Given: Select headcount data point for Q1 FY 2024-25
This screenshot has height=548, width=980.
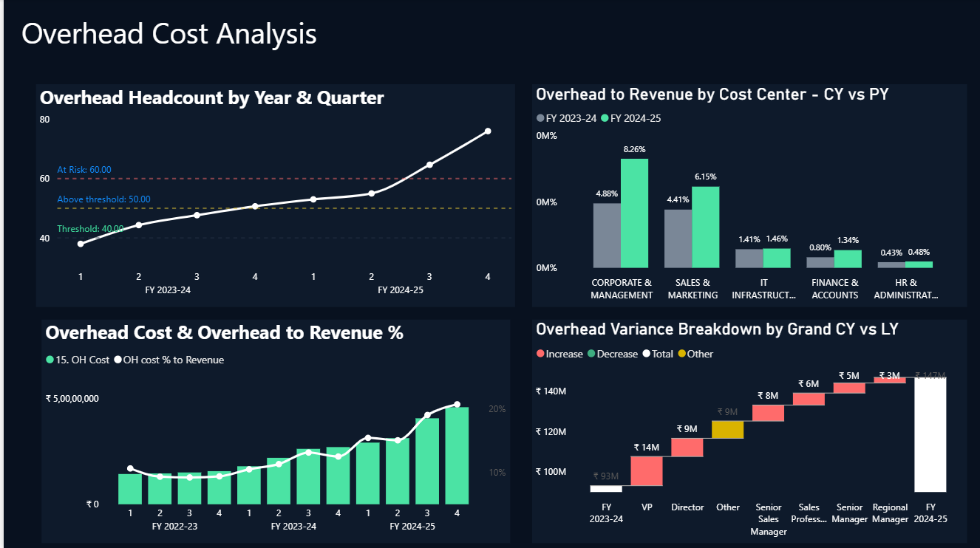Looking at the screenshot, I should click(x=313, y=199).
